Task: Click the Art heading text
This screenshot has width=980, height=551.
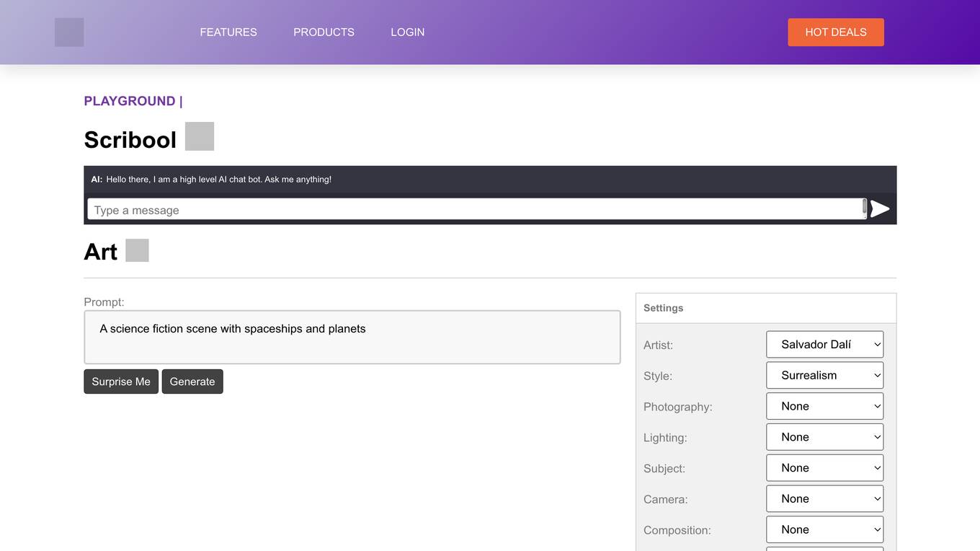Action: point(101,252)
